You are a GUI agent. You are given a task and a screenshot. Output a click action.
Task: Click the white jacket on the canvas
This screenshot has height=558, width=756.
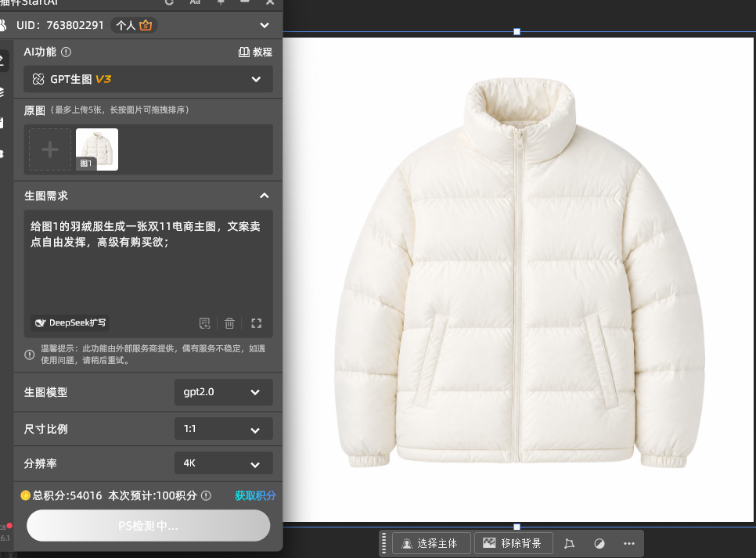point(520,275)
